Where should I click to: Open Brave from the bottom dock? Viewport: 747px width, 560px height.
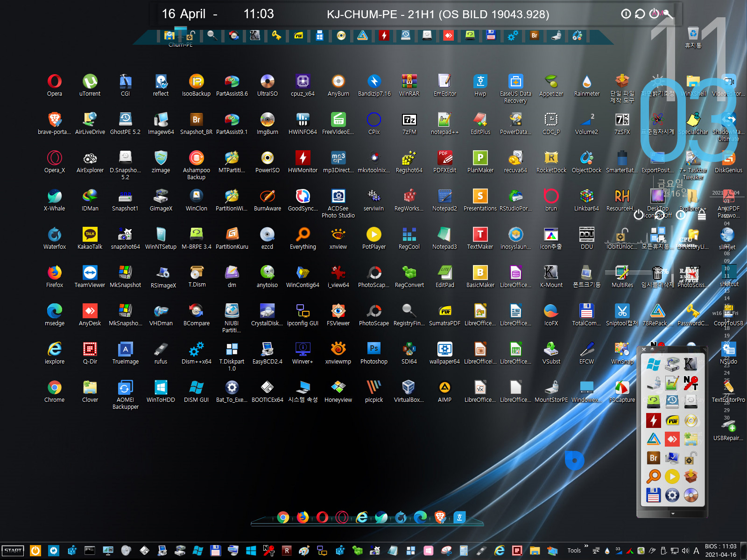(440, 517)
